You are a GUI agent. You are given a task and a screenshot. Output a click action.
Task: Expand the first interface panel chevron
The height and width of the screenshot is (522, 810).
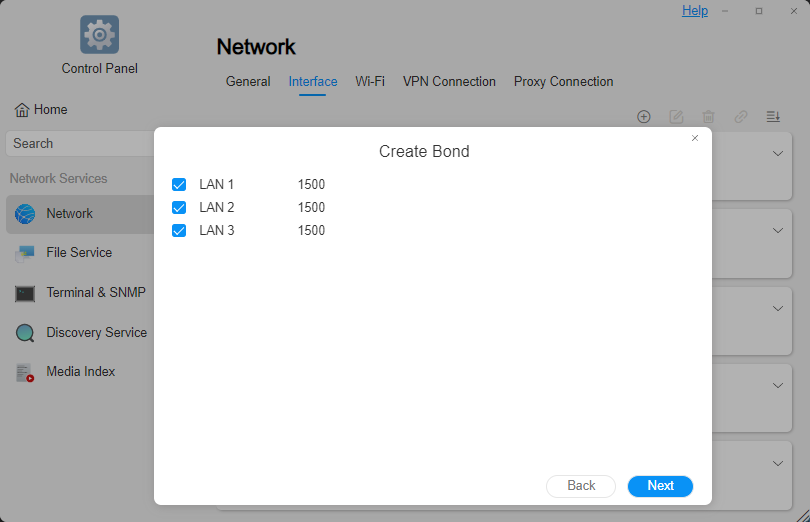778,153
